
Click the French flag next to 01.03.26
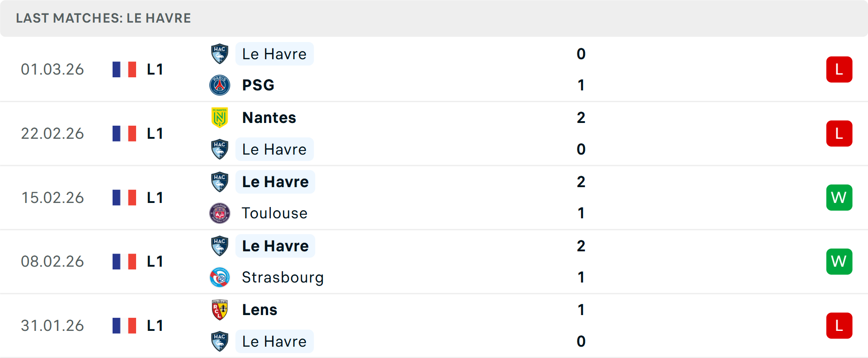124,70
